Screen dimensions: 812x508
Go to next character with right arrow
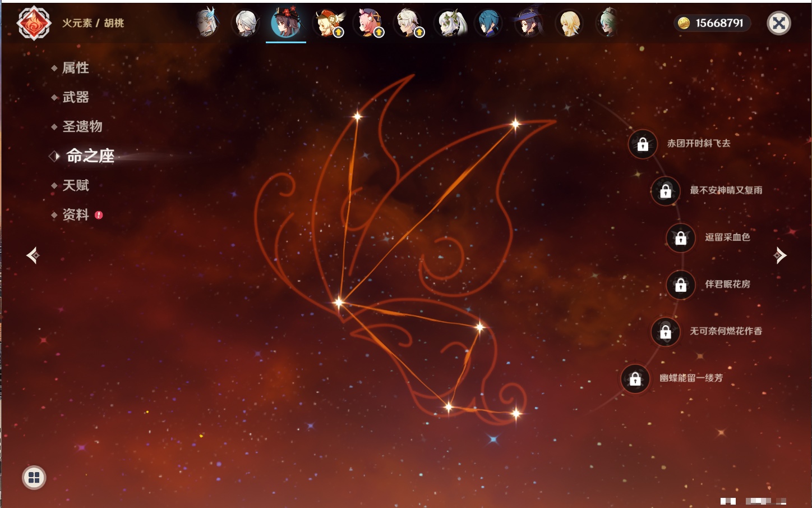[x=780, y=255]
